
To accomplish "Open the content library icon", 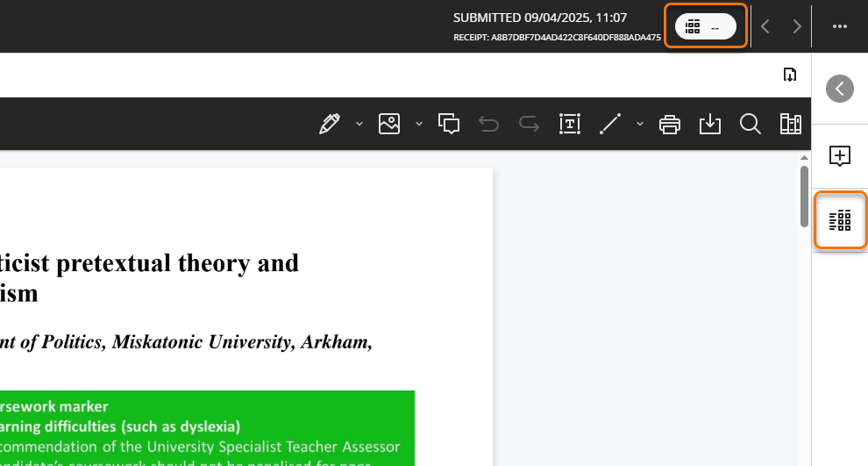I will (791, 125).
